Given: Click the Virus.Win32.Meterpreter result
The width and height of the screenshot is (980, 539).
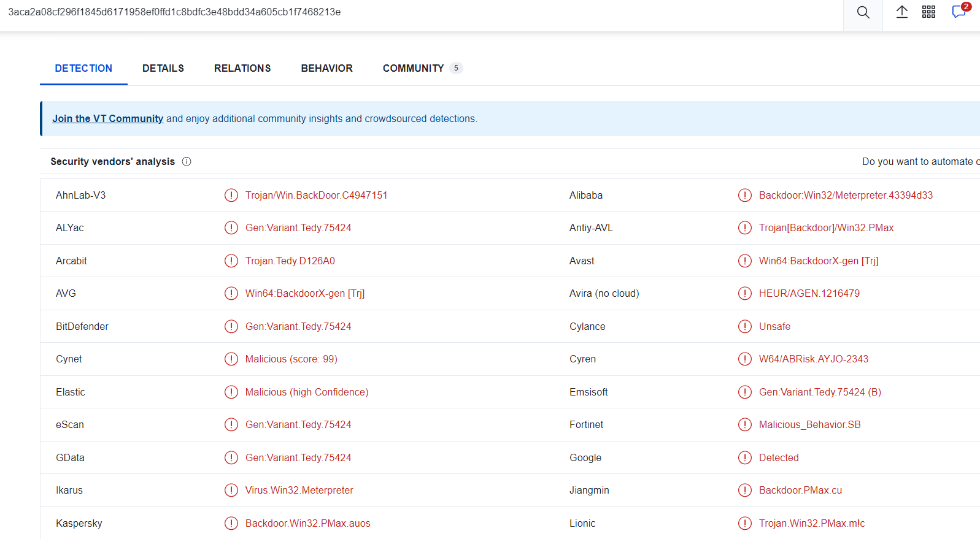Looking at the screenshot, I should 299,490.
